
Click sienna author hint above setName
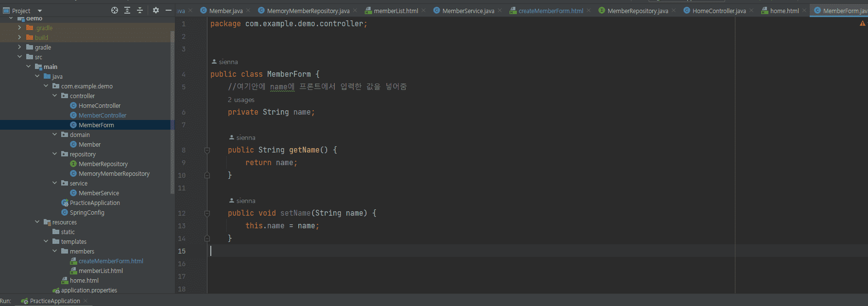[x=242, y=201]
